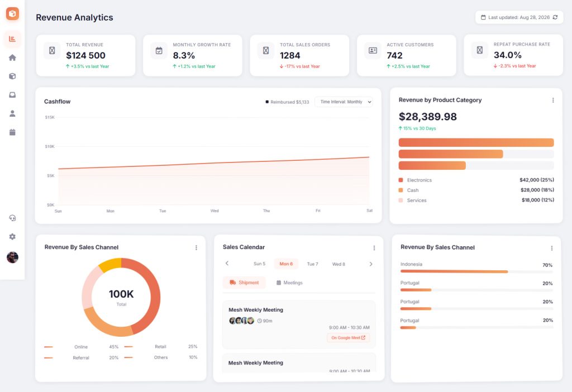Click the refresh icon next to Last updated
572x392 pixels.
(555, 17)
